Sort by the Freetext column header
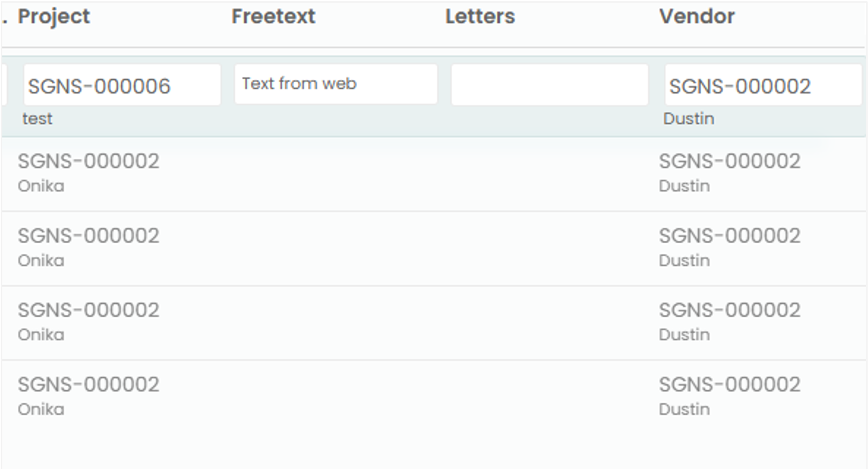 pyautogui.click(x=273, y=17)
